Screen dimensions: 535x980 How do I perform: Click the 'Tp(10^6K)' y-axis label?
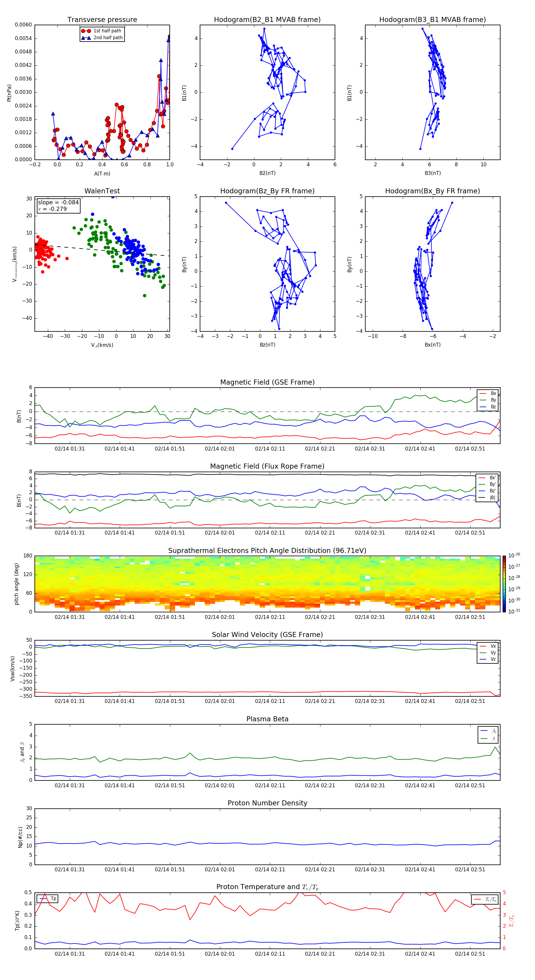coord(17,921)
